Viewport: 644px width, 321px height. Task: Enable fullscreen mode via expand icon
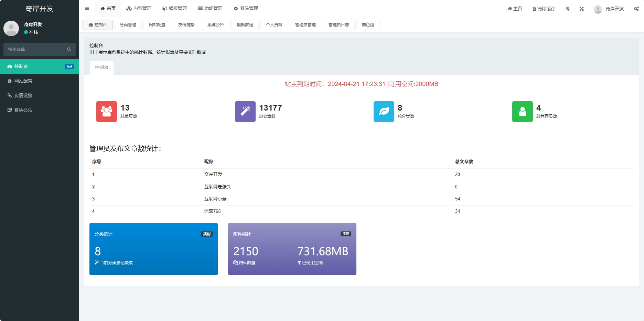581,9
